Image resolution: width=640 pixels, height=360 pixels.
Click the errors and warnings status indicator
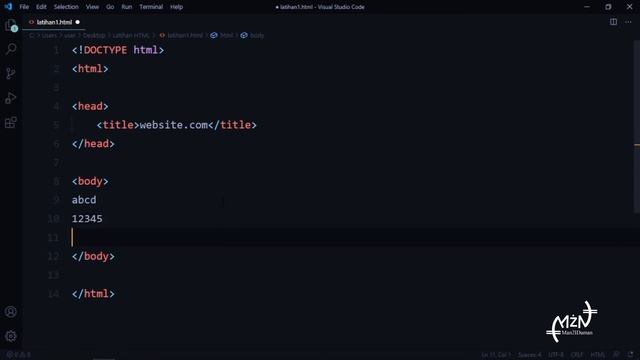(18, 355)
